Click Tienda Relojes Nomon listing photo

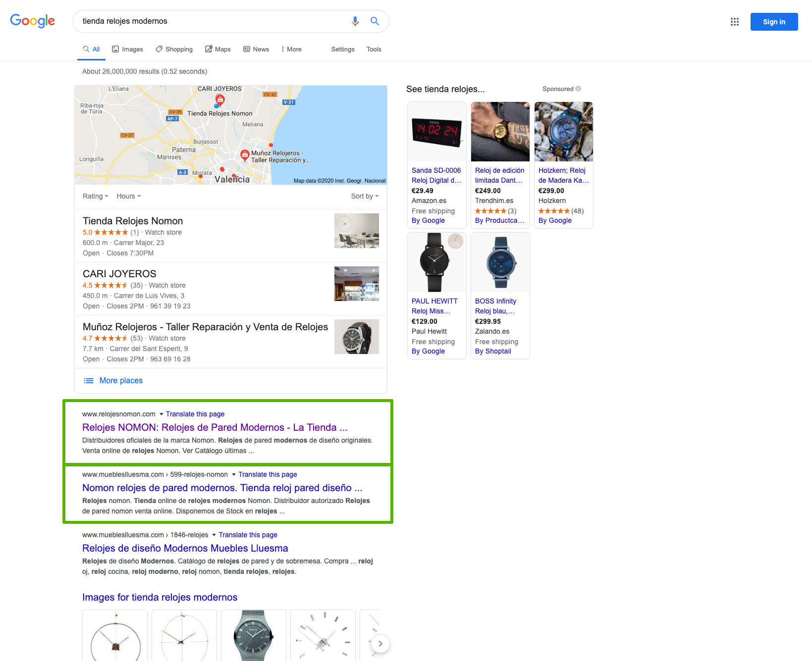357,231
